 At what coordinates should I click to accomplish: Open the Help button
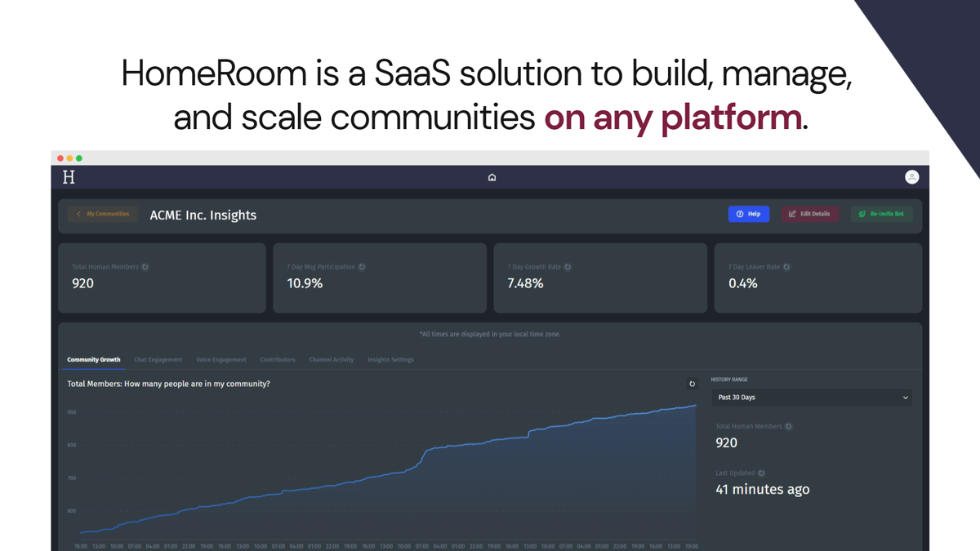pos(748,214)
